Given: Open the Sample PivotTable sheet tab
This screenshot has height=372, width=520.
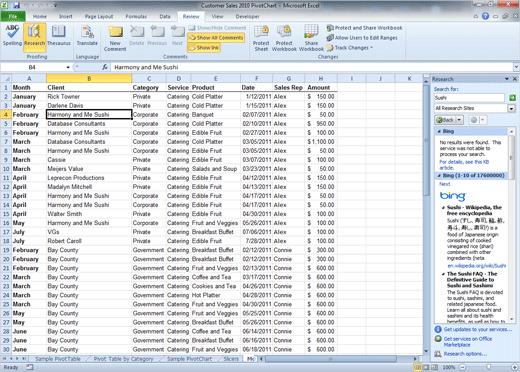Looking at the screenshot, I should pyautogui.click(x=58, y=359).
